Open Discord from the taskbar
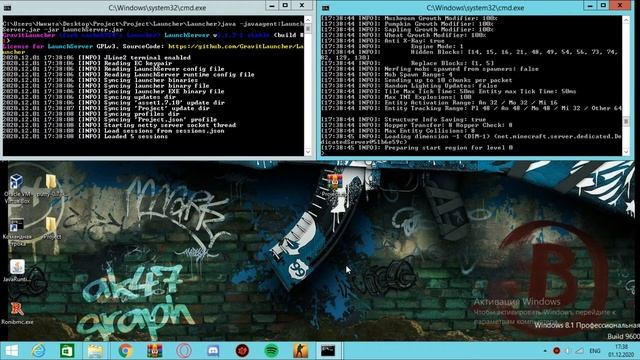 tap(213, 351)
